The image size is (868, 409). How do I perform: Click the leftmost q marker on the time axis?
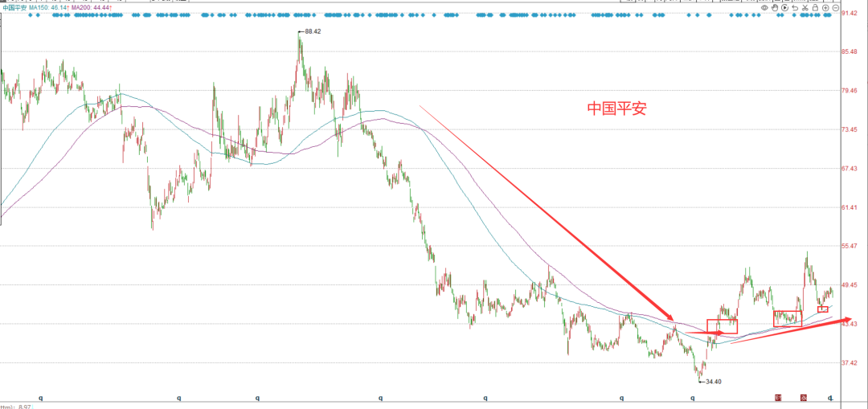point(42,398)
